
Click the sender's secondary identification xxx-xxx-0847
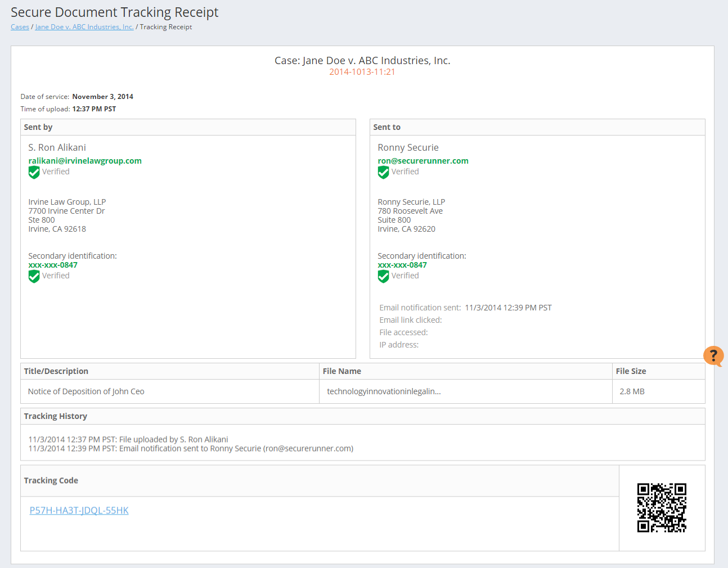click(x=53, y=265)
